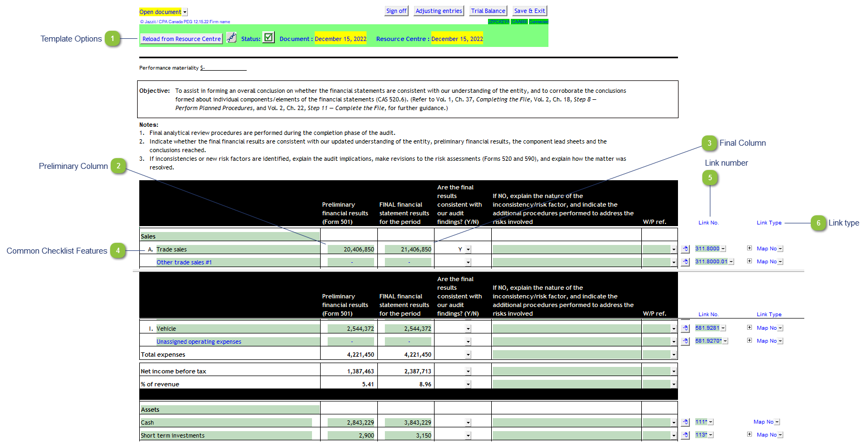
Task: Open Adjusting entries
Action: click(x=439, y=11)
